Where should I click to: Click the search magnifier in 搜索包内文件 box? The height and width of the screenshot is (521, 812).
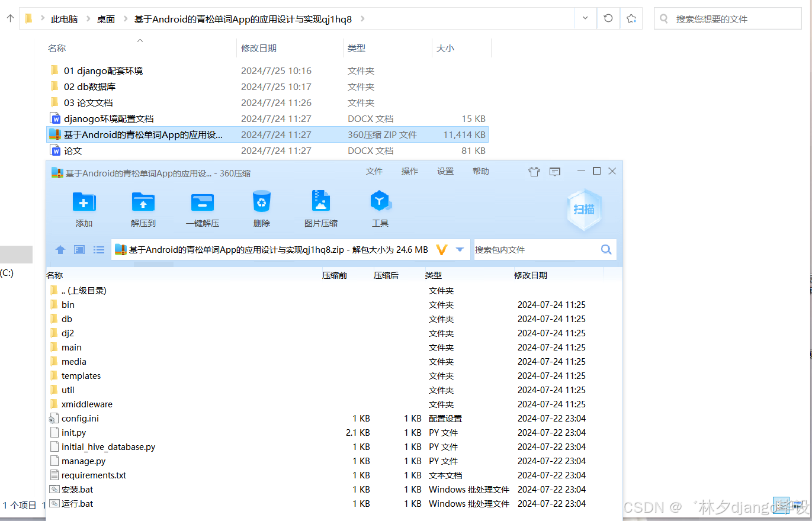pos(606,249)
